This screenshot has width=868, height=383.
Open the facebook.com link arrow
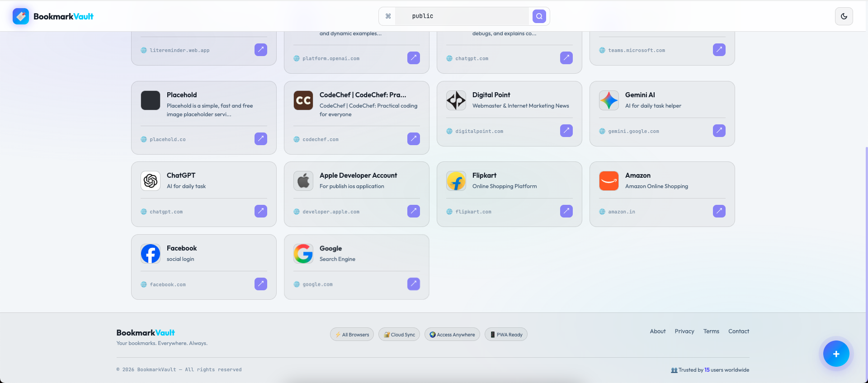pyautogui.click(x=261, y=284)
